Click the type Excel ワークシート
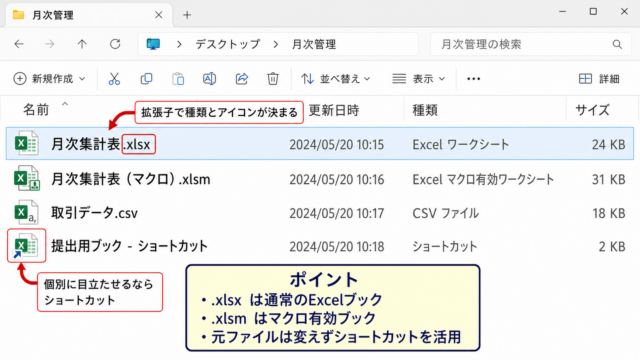 [461, 144]
